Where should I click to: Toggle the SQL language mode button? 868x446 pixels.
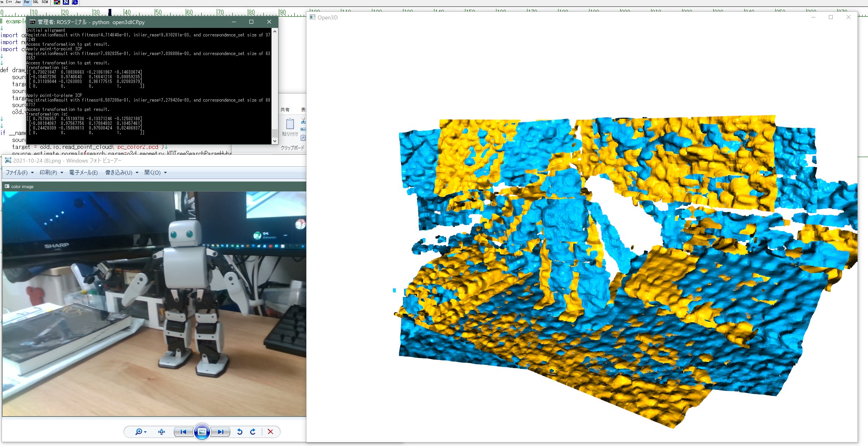pyautogui.click(x=35, y=2)
